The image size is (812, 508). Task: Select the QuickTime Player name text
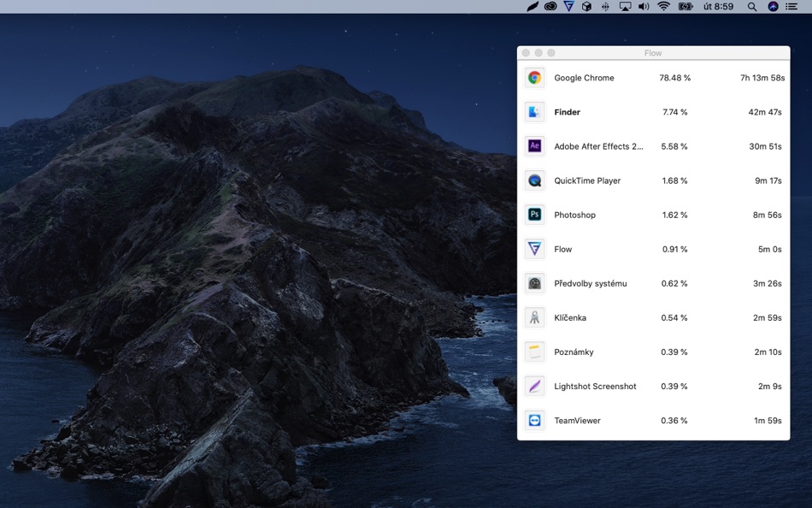coord(587,180)
